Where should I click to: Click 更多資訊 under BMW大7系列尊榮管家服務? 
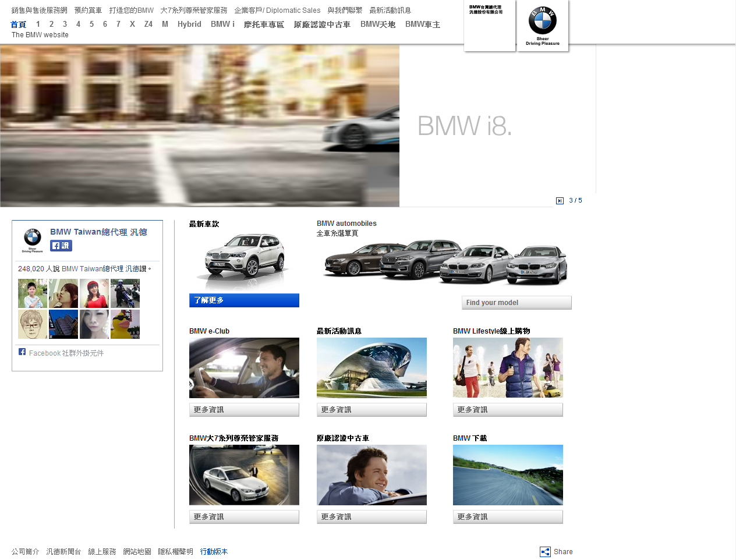click(x=244, y=517)
